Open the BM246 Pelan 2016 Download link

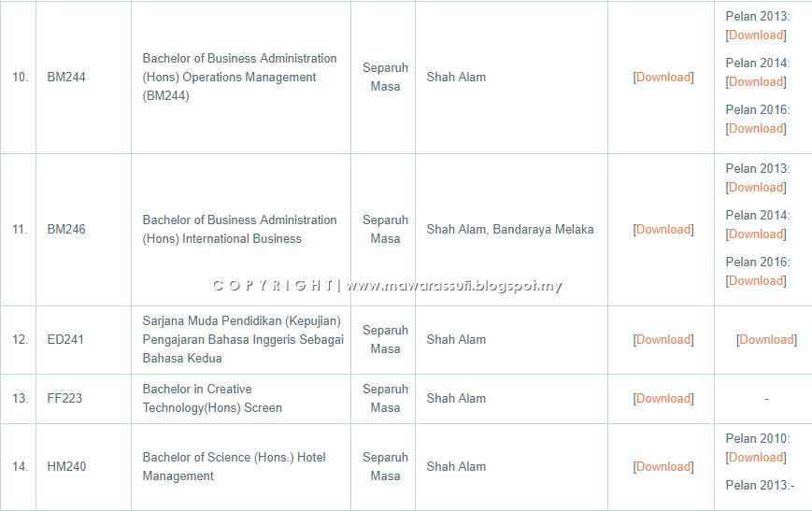coord(756,280)
